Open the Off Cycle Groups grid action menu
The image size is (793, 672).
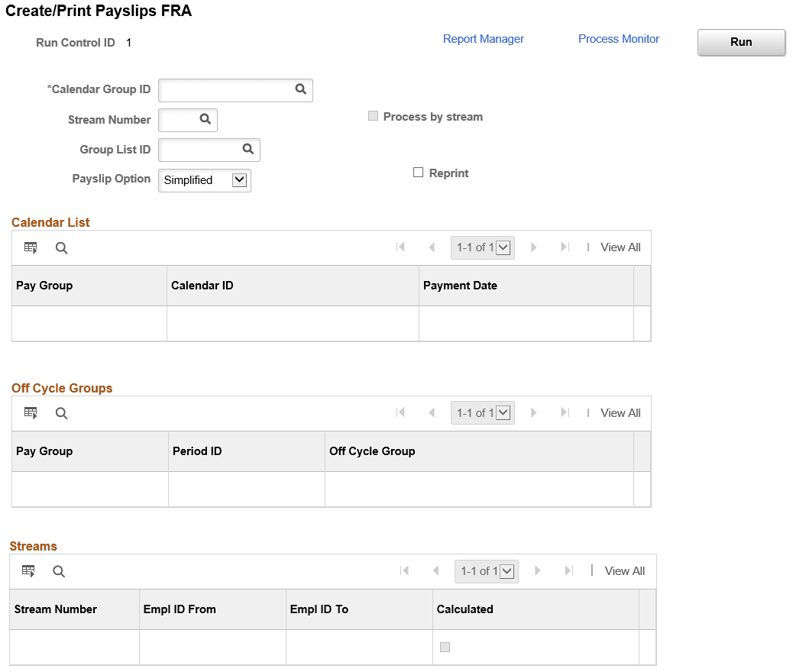click(x=30, y=412)
